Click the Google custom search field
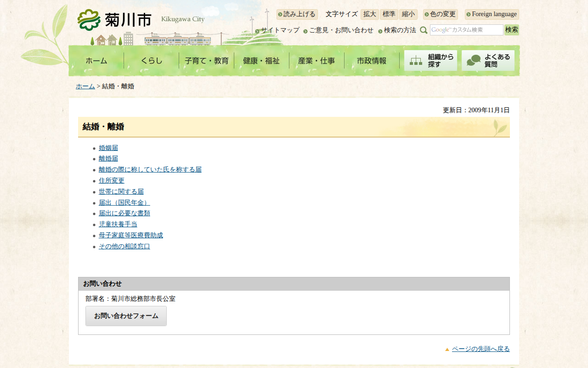 coord(466,30)
